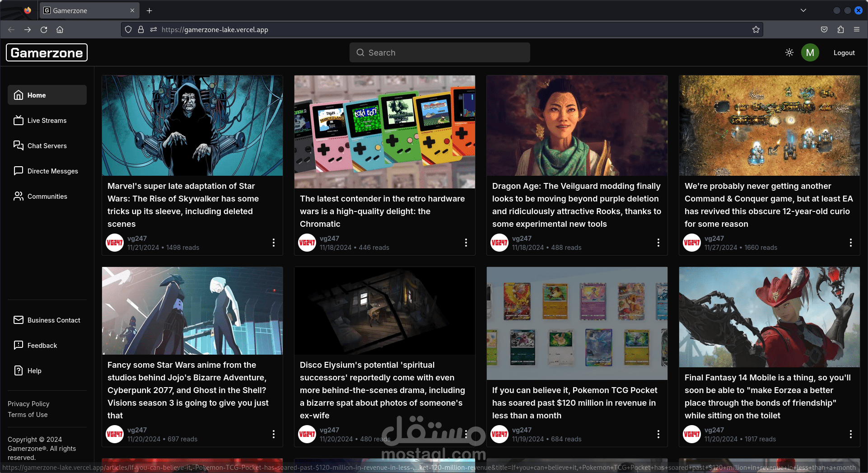Open the Terms of Use link
Image resolution: width=868 pixels, height=473 pixels.
28,414
